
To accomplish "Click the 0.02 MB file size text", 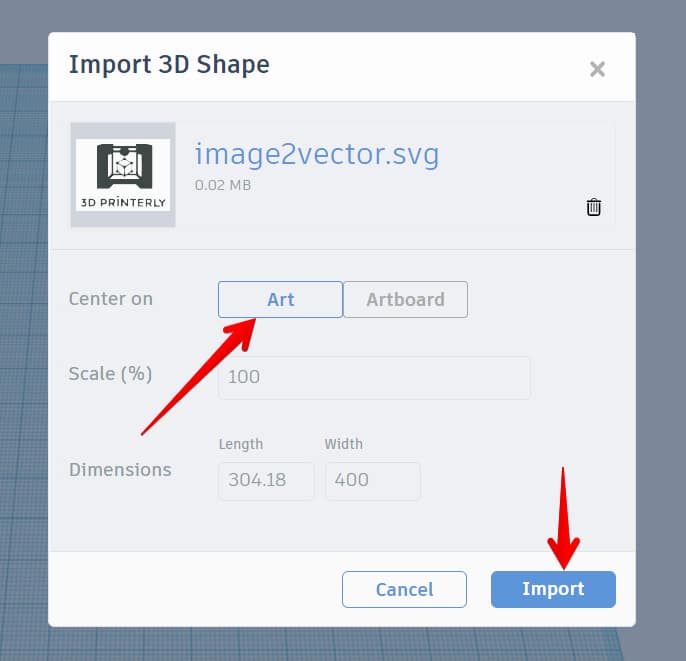I will [223, 185].
